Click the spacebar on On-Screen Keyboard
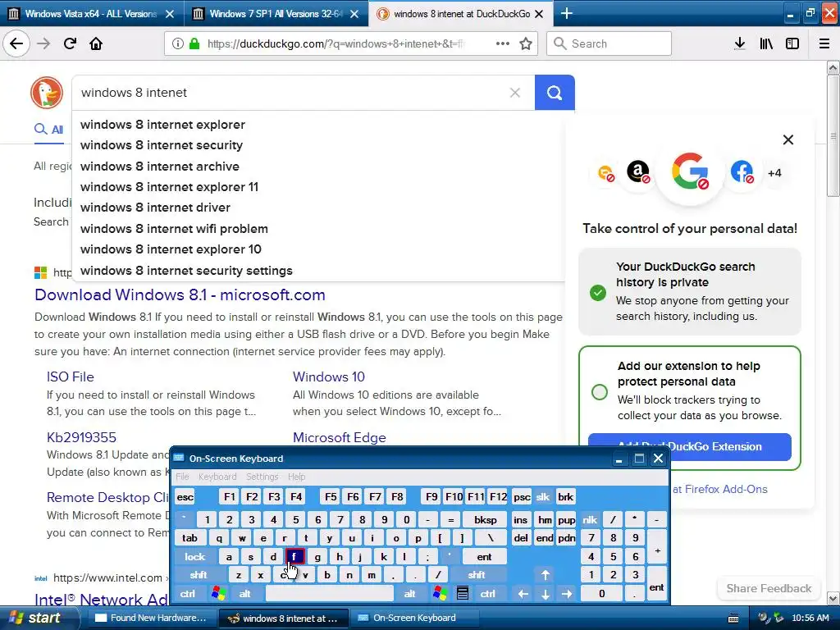 tap(330, 594)
